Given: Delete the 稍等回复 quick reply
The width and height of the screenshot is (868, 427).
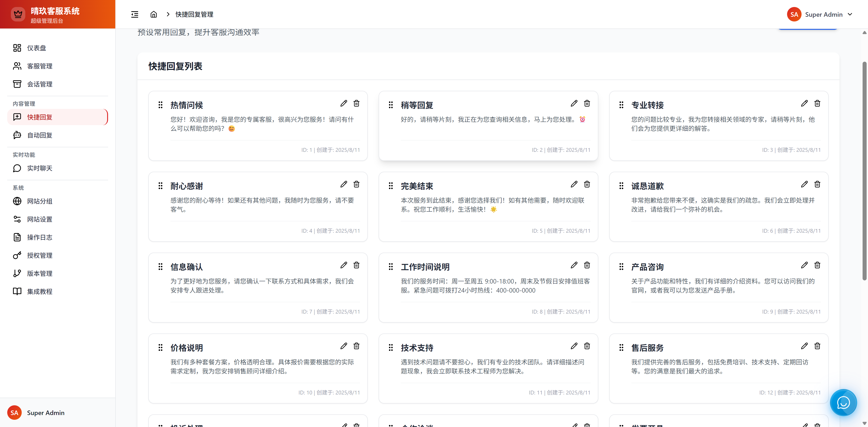Looking at the screenshot, I should click(x=587, y=103).
